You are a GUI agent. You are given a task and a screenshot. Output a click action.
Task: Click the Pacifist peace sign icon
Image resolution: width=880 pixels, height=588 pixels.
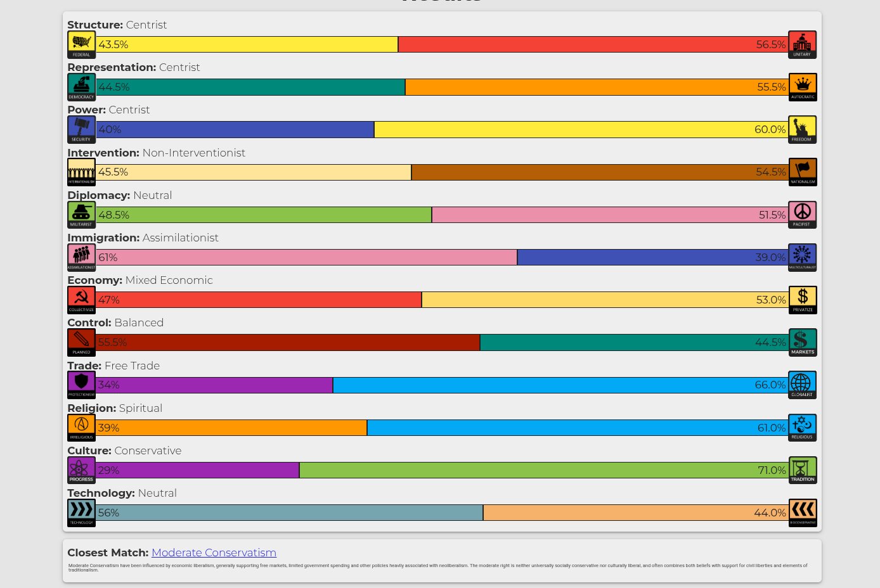point(802,215)
